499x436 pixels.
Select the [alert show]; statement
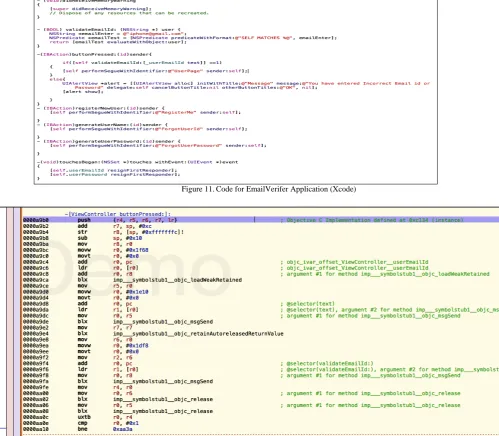click(x=83, y=92)
